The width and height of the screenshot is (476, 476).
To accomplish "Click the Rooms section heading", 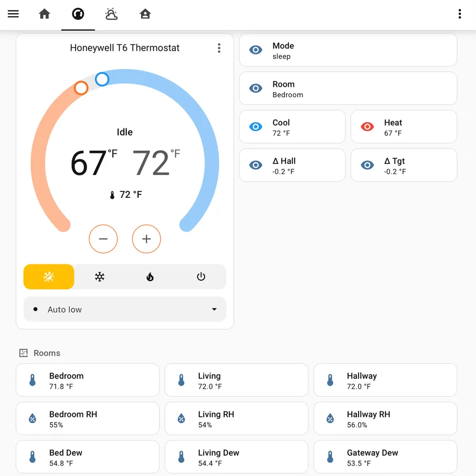I will point(47,353).
